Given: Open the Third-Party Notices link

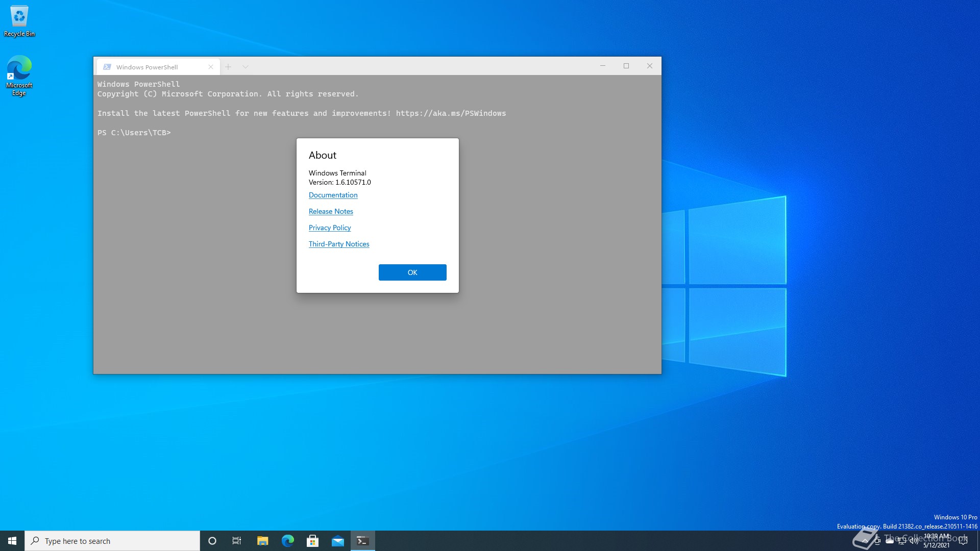Looking at the screenshot, I should click(339, 244).
